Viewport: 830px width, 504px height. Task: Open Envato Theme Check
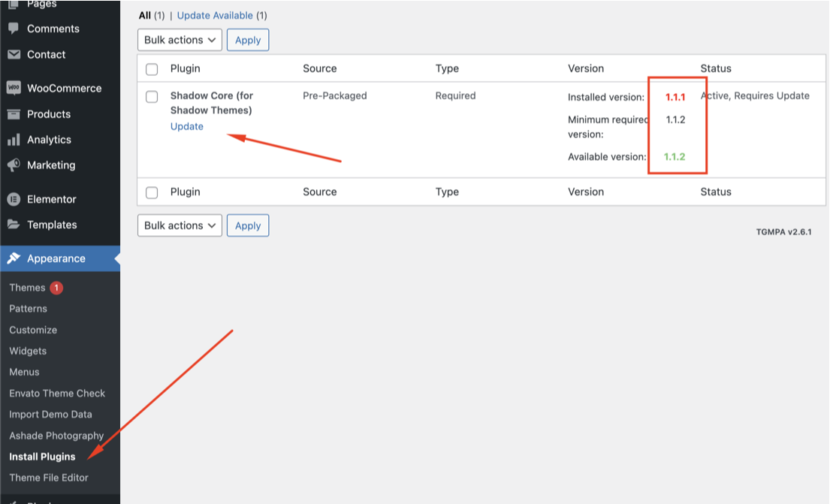57,394
